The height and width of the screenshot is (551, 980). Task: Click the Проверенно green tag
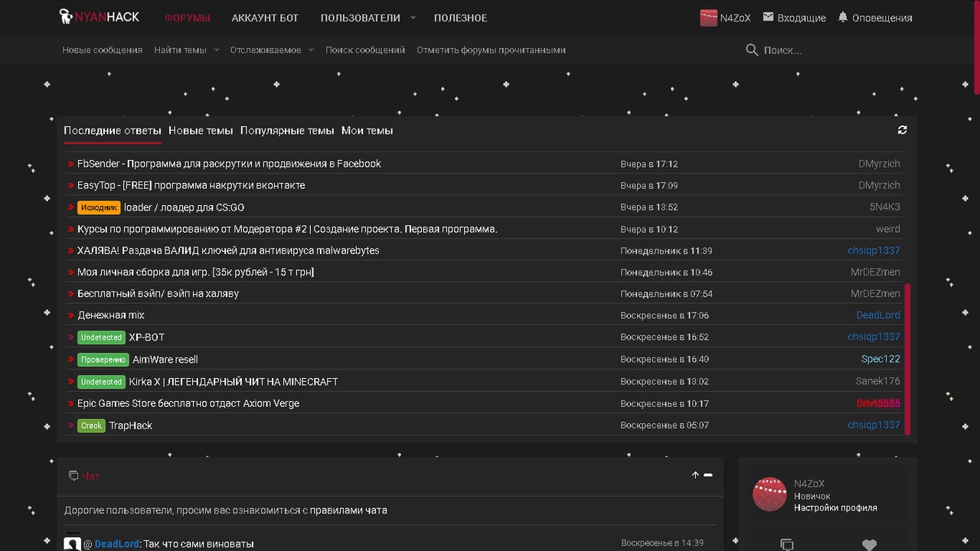[103, 360]
